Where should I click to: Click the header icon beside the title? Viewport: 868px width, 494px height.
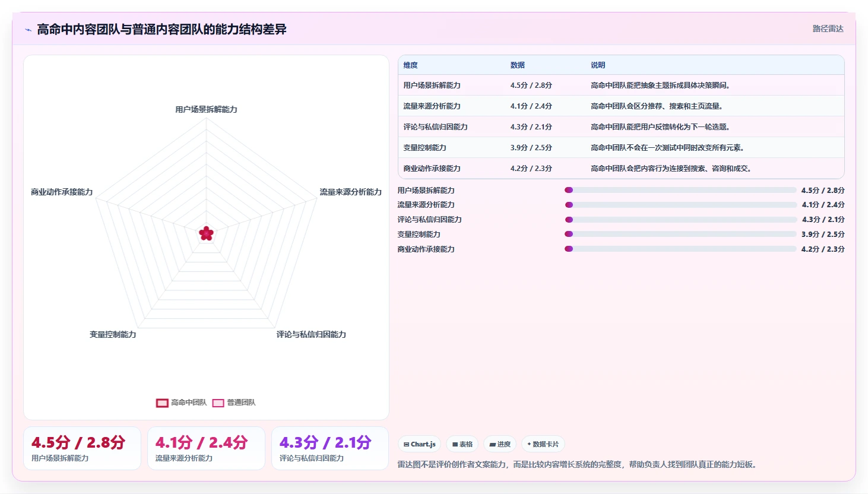click(x=28, y=30)
